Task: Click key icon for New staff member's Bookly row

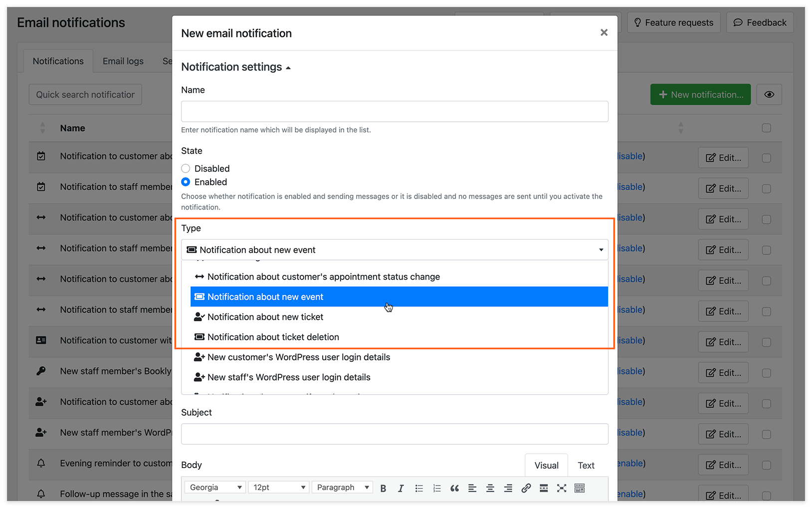Action: pyautogui.click(x=41, y=371)
